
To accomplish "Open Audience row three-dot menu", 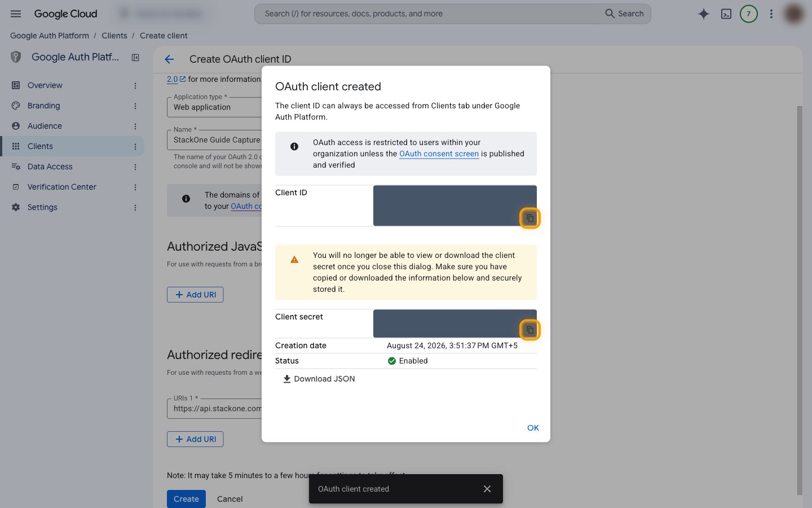I will click(x=135, y=126).
